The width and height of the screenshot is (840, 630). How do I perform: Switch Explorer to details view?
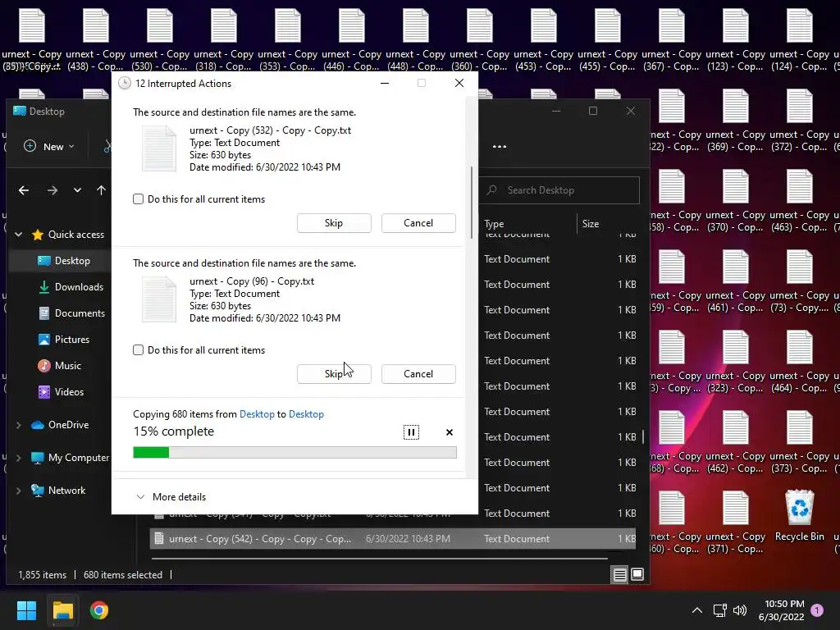pos(620,575)
